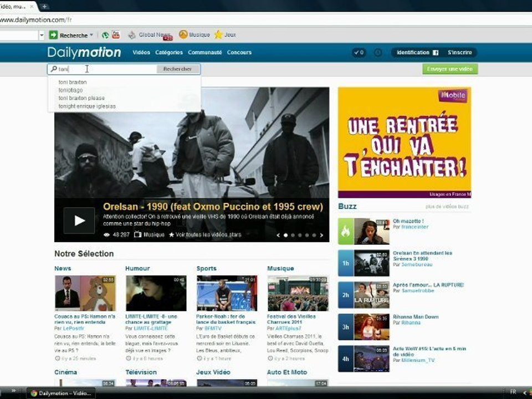Expand the Recherche dropdown arrow
The image size is (532, 399).
click(91, 35)
